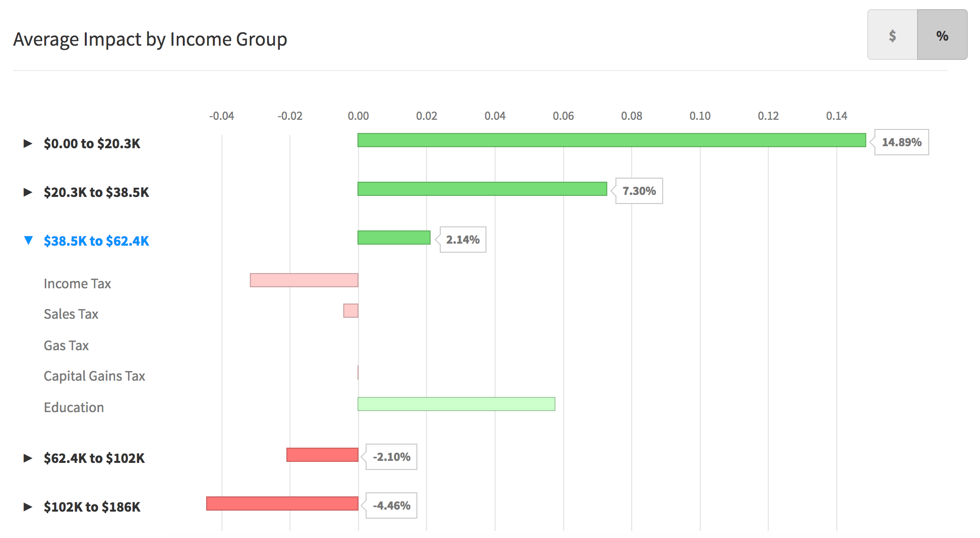Viewport: 980px width, 538px height.
Task: Expand the $20.3K to $38.5K arrow
Action: pyautogui.click(x=28, y=192)
